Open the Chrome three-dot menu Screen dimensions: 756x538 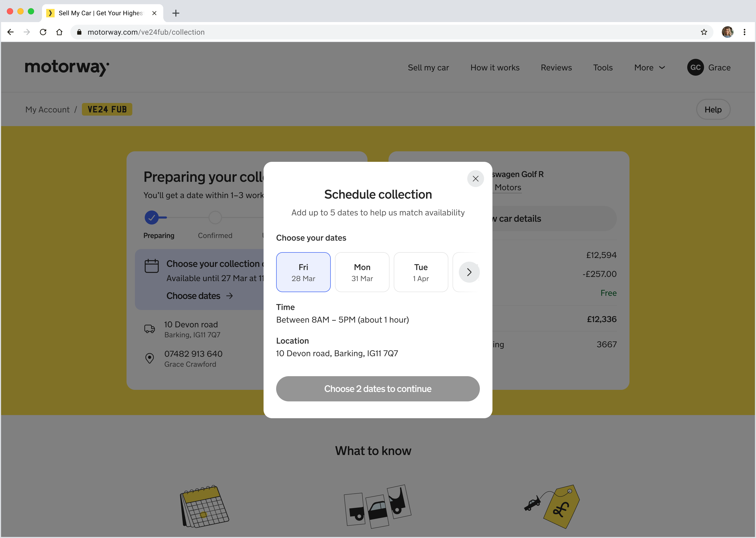coord(744,32)
